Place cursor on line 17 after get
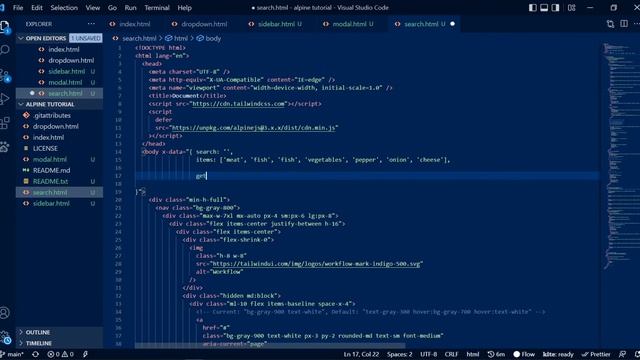The image size is (640, 360). [x=207, y=176]
